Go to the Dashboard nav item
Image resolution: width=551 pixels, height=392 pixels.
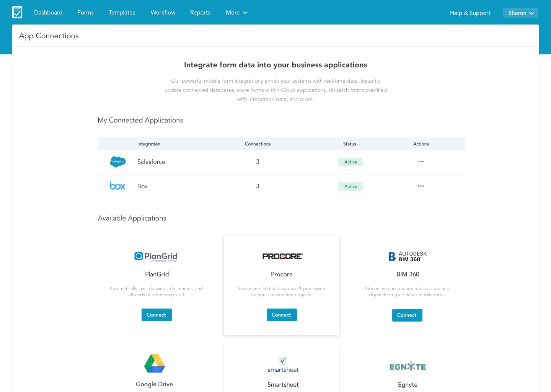(48, 13)
